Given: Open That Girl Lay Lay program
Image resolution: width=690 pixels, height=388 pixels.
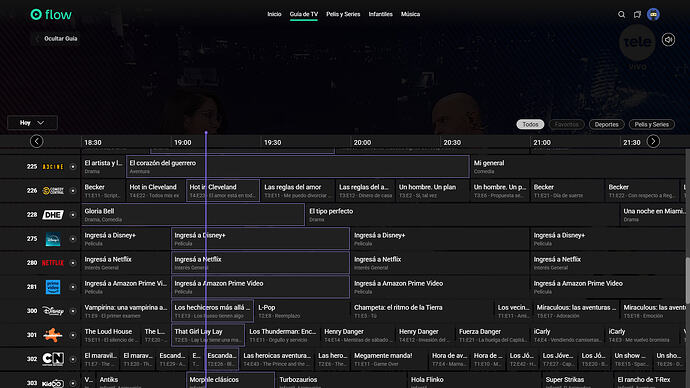Looking at the screenshot, I should [x=208, y=335].
